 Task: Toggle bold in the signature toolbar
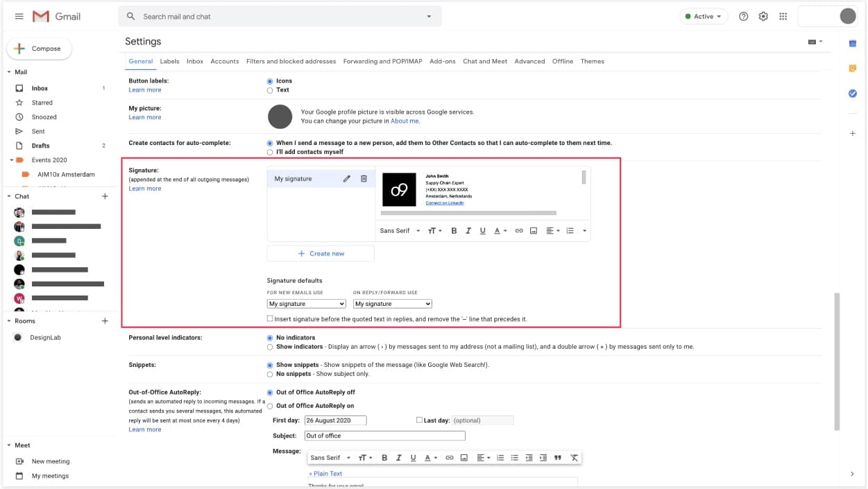[454, 231]
